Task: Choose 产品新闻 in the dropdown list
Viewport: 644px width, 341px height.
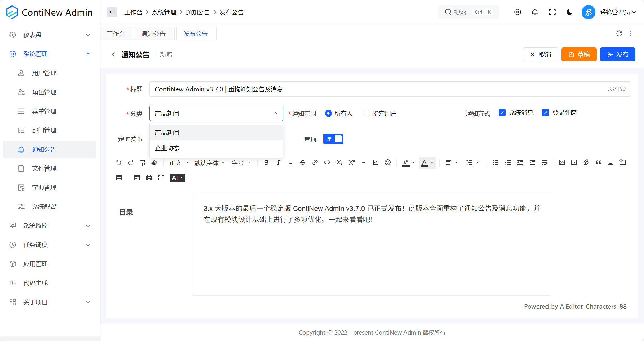Action: pyautogui.click(x=216, y=132)
